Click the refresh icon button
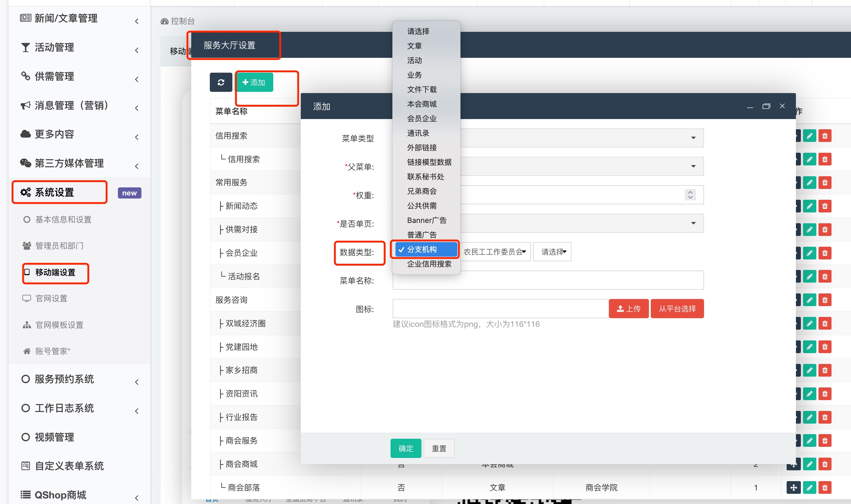Screen dimensions: 851x504 (221, 82)
